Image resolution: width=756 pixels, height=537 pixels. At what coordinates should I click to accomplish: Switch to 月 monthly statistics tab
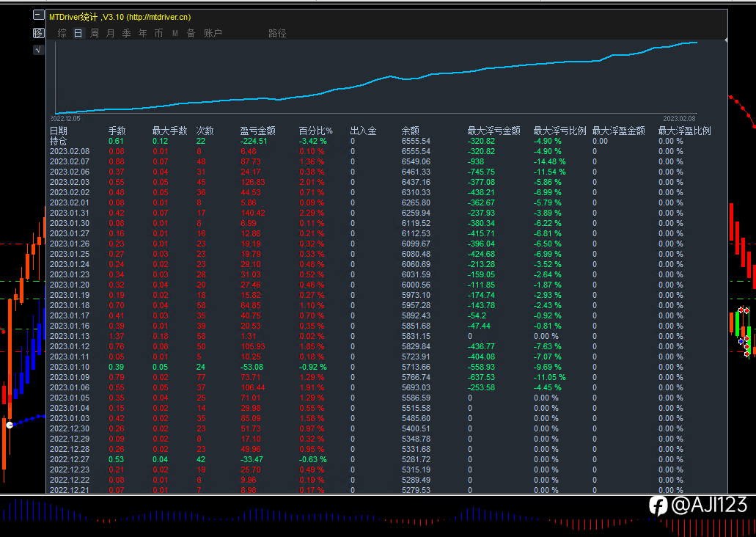(x=111, y=33)
